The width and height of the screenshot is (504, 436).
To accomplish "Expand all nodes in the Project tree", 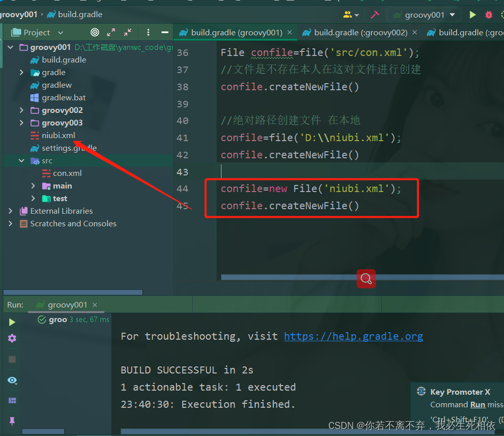I will click(110, 32).
